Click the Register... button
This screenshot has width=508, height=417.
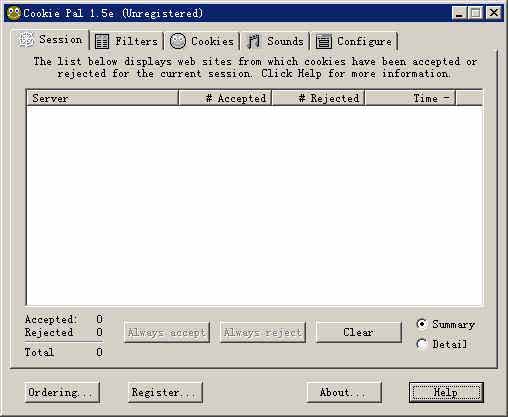coord(165,392)
